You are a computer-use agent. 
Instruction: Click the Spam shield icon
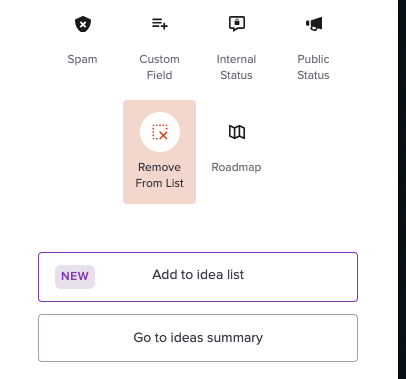coord(83,24)
